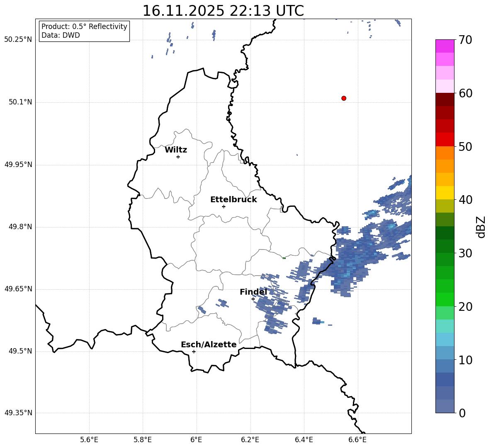Click the colorbar tick label 0
This screenshot has width=491, height=448.
click(x=462, y=413)
